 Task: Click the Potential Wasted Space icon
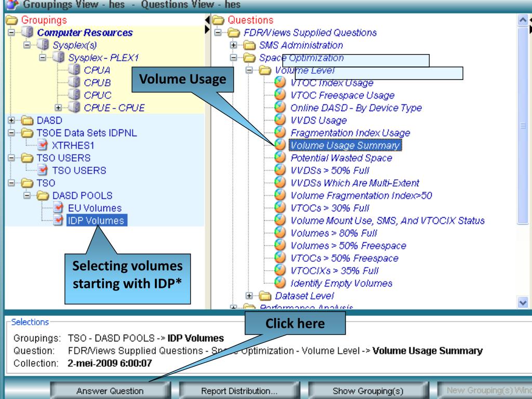pyautogui.click(x=280, y=157)
